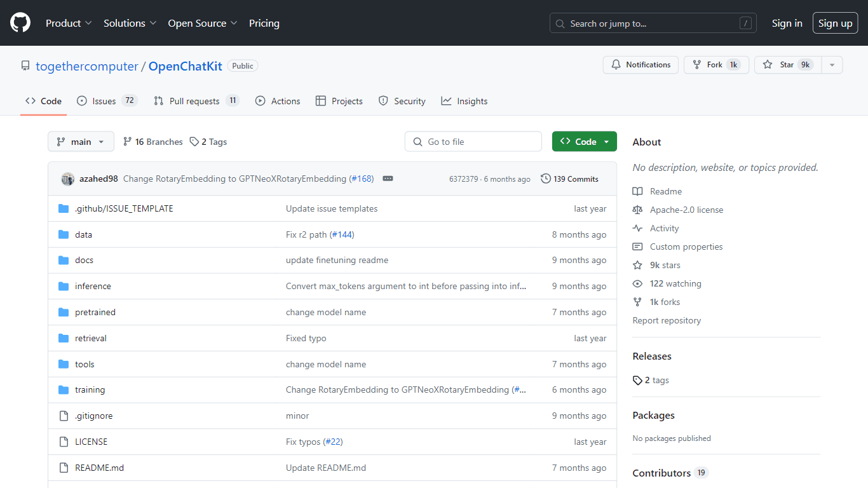
Task: Click azahed98 avatar image
Action: coord(68,179)
